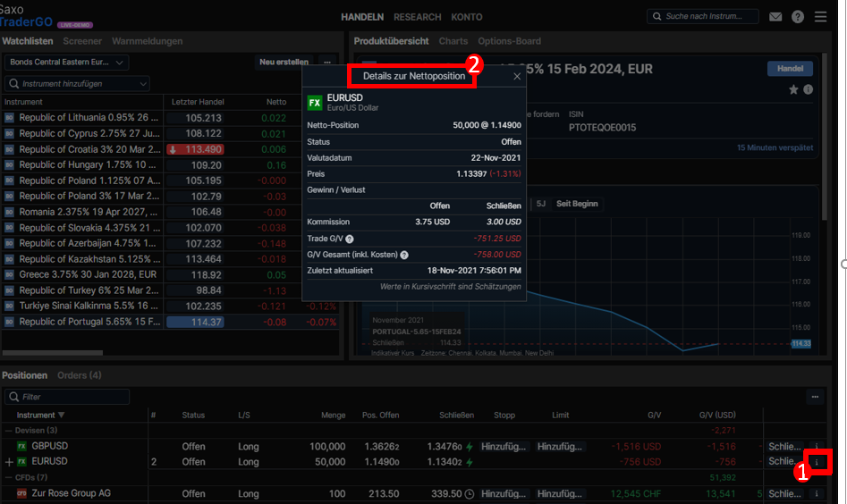Open the Options-Board tab
Image resolution: width=847 pixels, height=504 pixels.
(x=510, y=41)
